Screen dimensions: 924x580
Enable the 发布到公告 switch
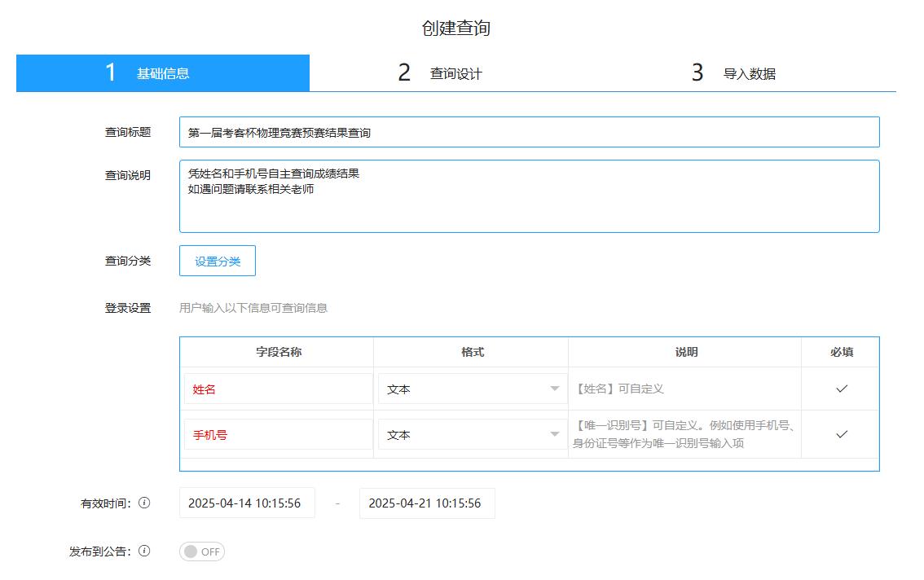(x=202, y=551)
